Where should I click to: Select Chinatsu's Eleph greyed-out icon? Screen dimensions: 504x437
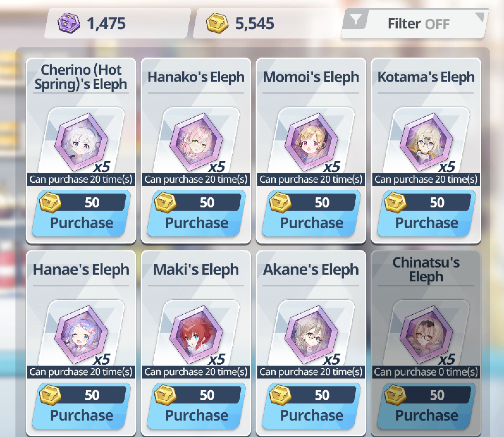426,333
